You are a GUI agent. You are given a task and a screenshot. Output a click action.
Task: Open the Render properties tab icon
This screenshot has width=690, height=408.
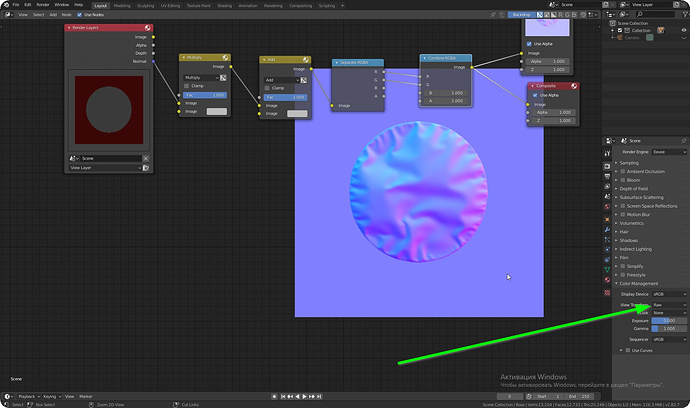(x=607, y=166)
